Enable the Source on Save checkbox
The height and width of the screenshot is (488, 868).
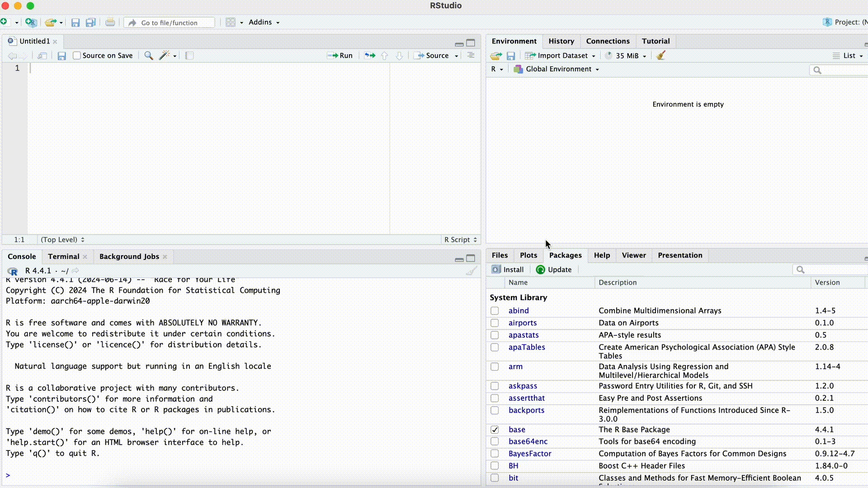(77, 56)
